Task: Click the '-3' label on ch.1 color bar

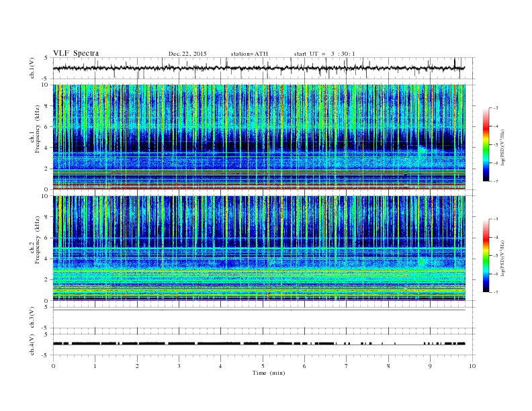Action: [496, 108]
